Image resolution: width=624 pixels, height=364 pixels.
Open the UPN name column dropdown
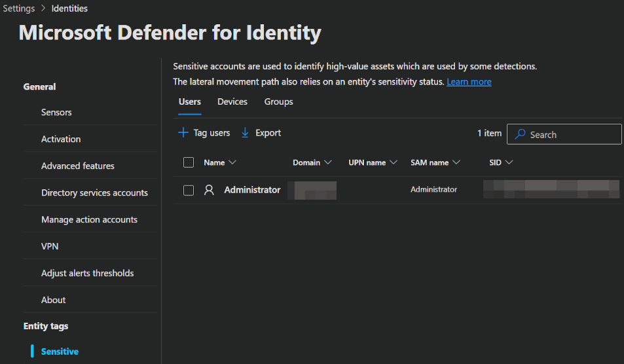click(394, 162)
